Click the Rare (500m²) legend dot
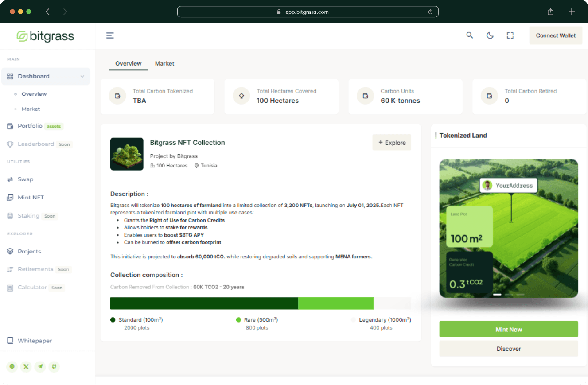The height and width of the screenshot is (385, 588). tap(238, 320)
